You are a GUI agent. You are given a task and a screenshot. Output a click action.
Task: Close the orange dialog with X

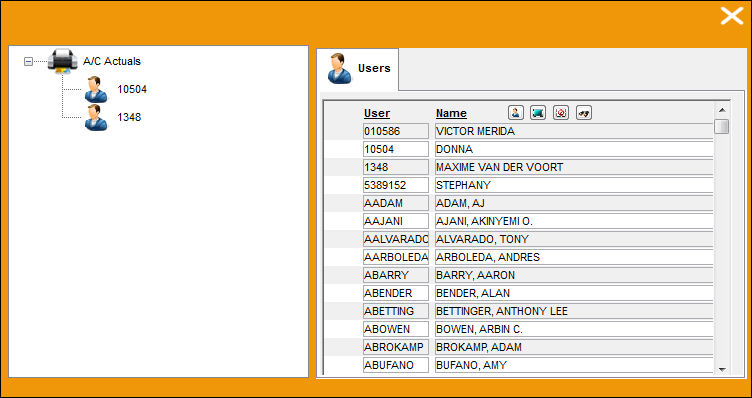tap(732, 16)
